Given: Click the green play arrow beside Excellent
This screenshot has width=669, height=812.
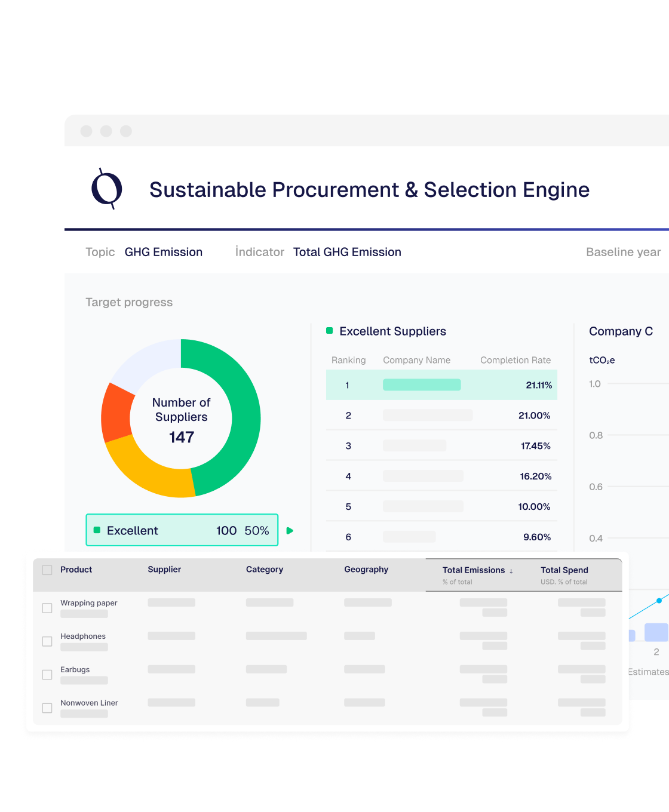Looking at the screenshot, I should [x=290, y=531].
